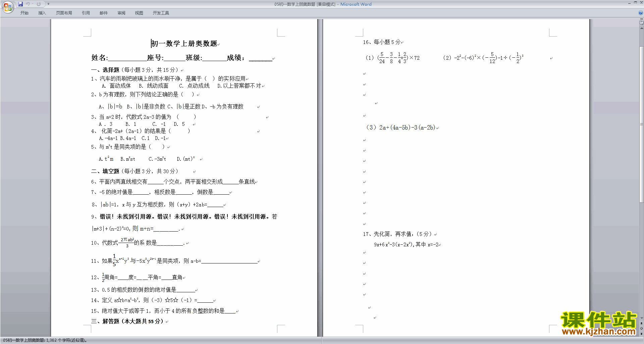
Task: Open the Undo history dropdown arrow
Action: (33, 4)
